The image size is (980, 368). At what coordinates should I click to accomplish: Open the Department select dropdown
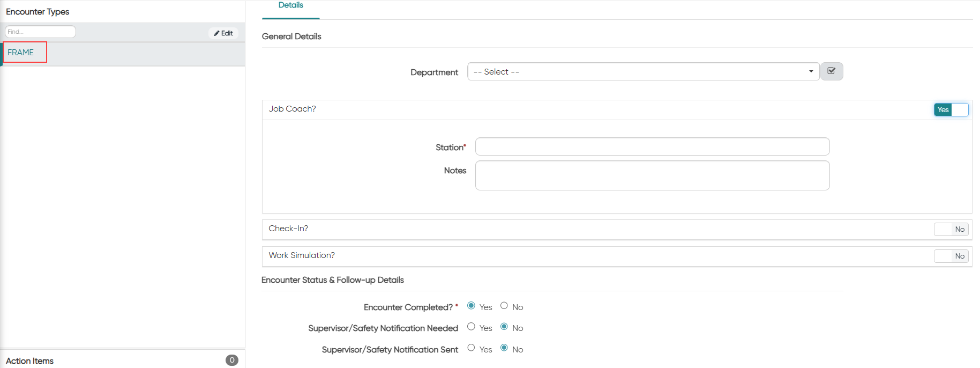click(x=644, y=71)
